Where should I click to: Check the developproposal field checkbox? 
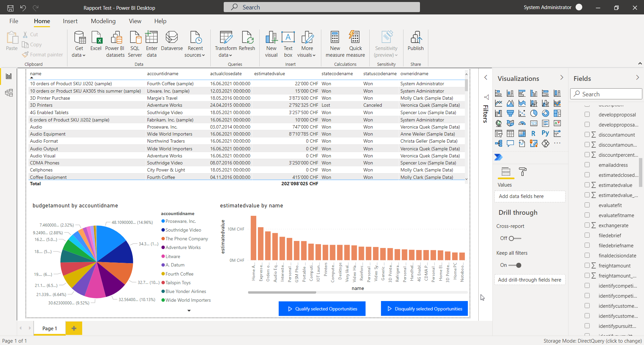click(587, 114)
